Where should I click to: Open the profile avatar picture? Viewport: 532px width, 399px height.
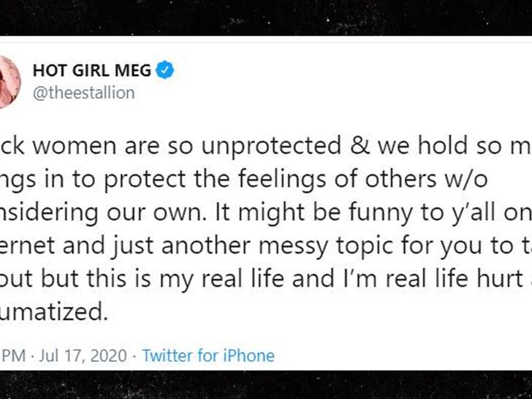tap(9, 80)
